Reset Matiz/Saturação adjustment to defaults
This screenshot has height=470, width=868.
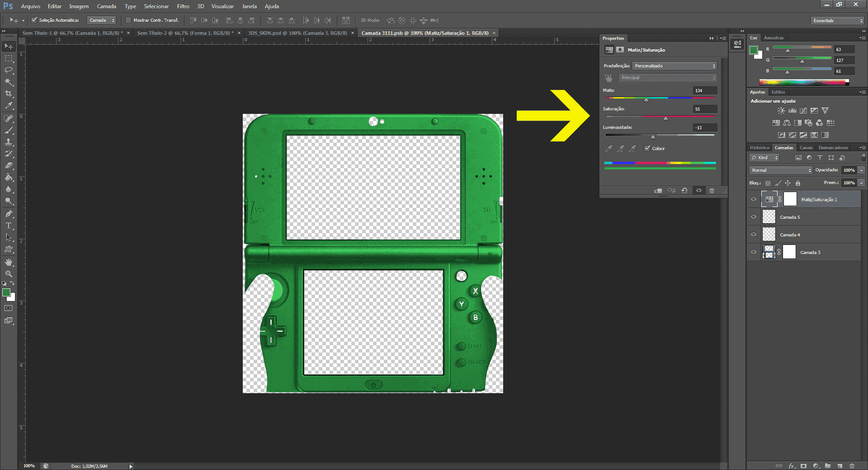[x=684, y=191]
